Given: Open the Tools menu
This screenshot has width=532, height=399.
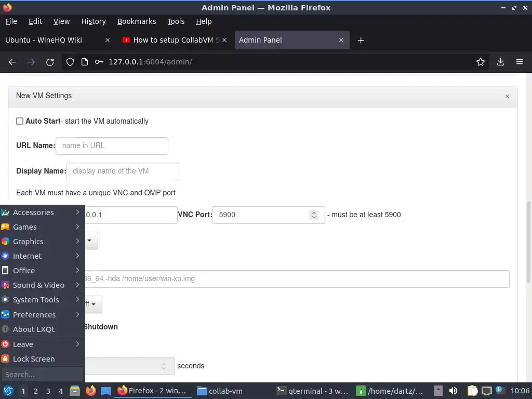Looking at the screenshot, I should click(x=176, y=21).
